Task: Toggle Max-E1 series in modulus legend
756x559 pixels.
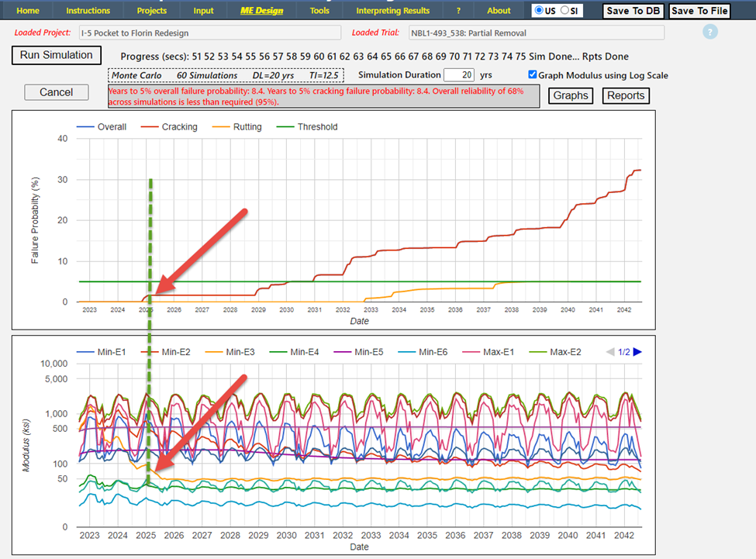Action: tap(509, 352)
